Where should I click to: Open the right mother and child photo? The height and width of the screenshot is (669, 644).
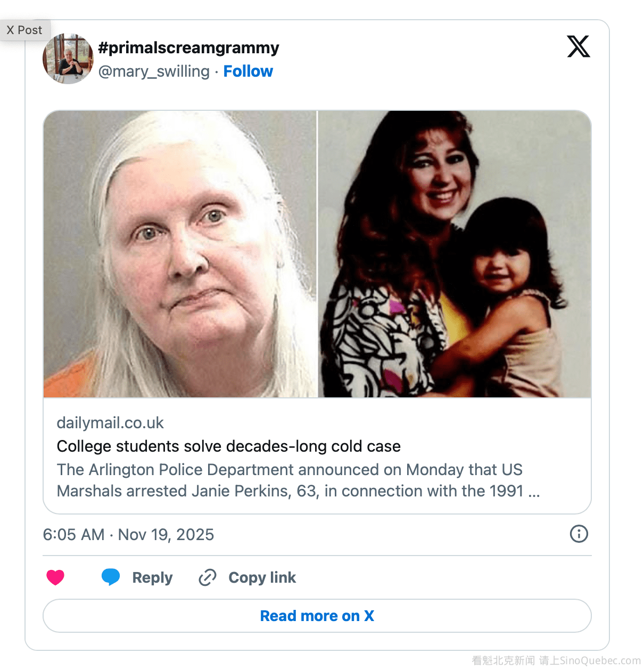(x=455, y=254)
